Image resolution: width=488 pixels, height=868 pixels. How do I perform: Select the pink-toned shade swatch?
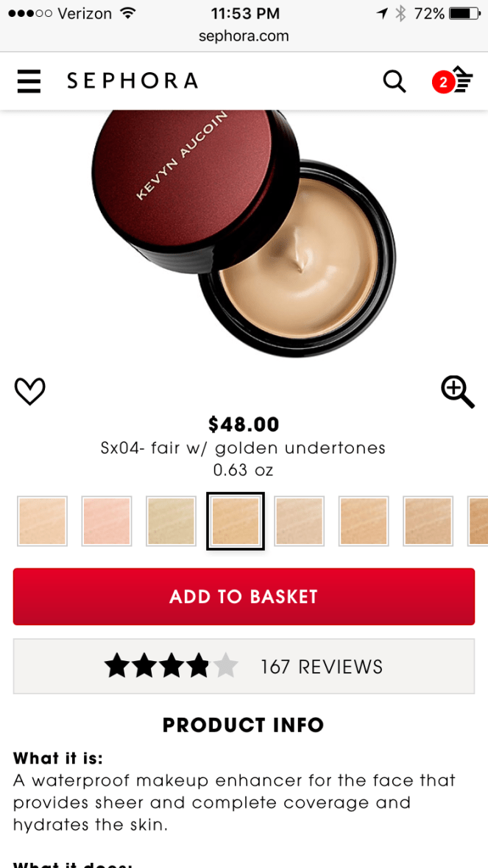point(107,521)
